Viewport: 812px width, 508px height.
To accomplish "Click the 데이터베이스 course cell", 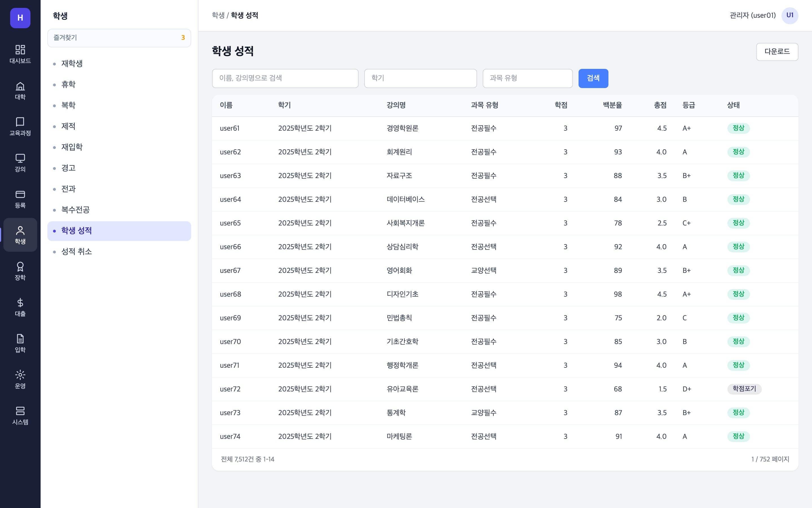I will (406, 200).
